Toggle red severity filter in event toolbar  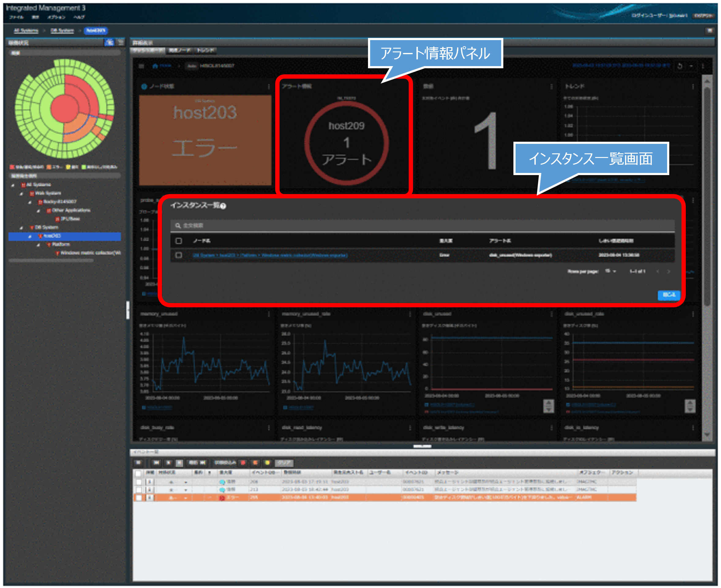(x=243, y=463)
